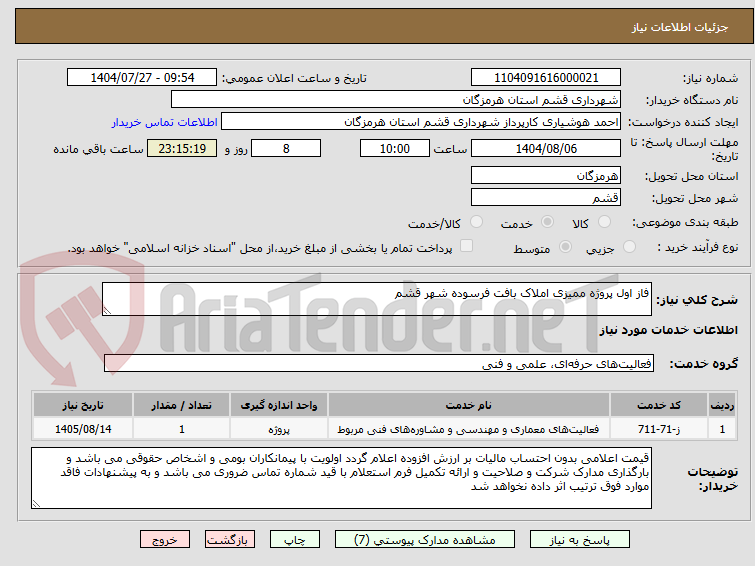
Task: Click the delivery province field هرمزگان
Action: click(x=546, y=175)
